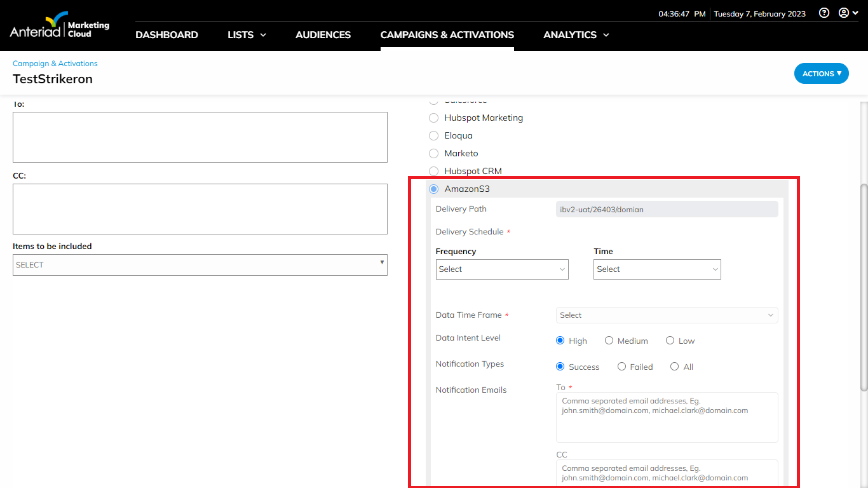
Task: Select the Marketo radio button
Action: click(433, 153)
